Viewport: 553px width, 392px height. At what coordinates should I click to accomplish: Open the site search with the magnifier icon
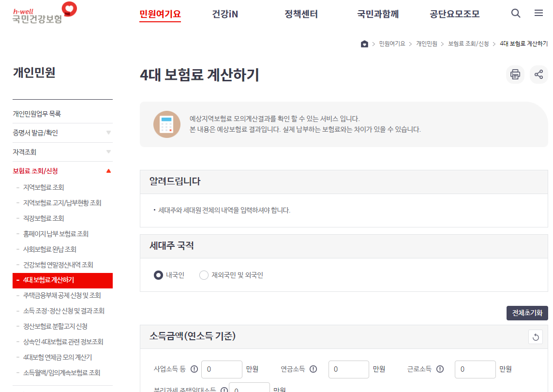[515, 14]
